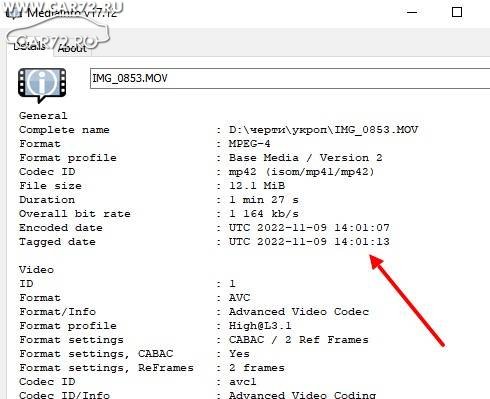
Task: Click the '12.1 MiB' file size value
Action: [257, 186]
